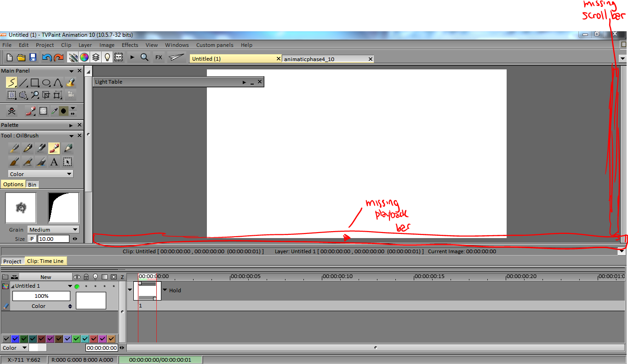Save the project with the floppy disk icon
The image size is (628, 364).
click(33, 57)
